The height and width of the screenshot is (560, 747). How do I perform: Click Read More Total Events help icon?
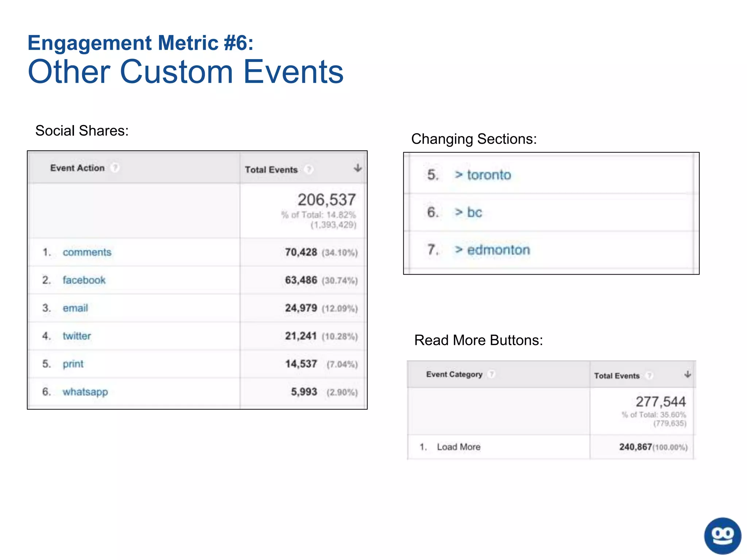tap(649, 376)
